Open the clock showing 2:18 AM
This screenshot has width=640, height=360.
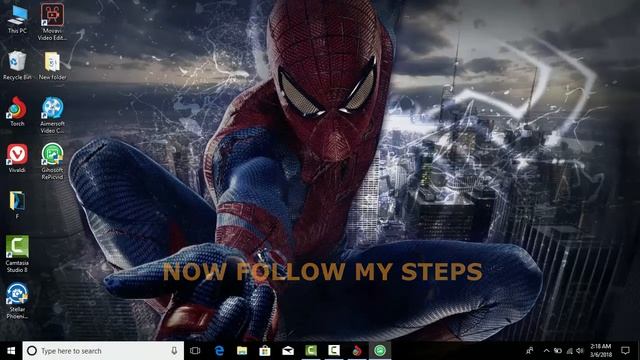[601, 351]
